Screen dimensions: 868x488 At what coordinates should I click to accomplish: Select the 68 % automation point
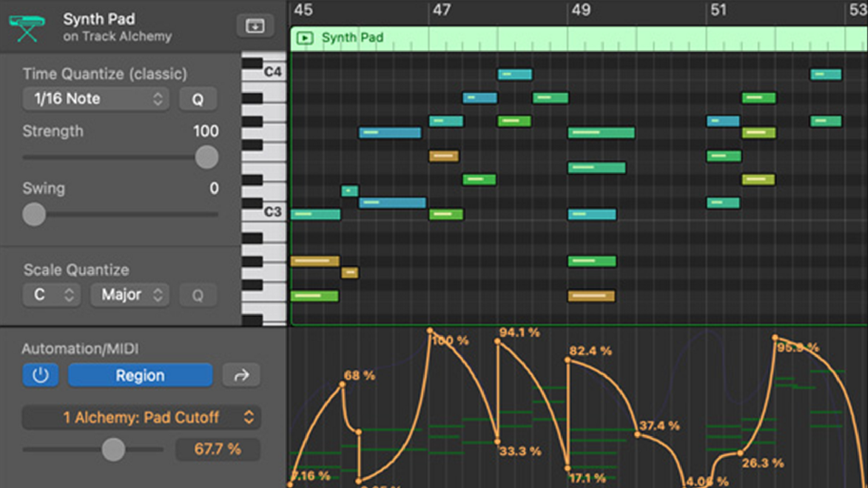pos(342,384)
